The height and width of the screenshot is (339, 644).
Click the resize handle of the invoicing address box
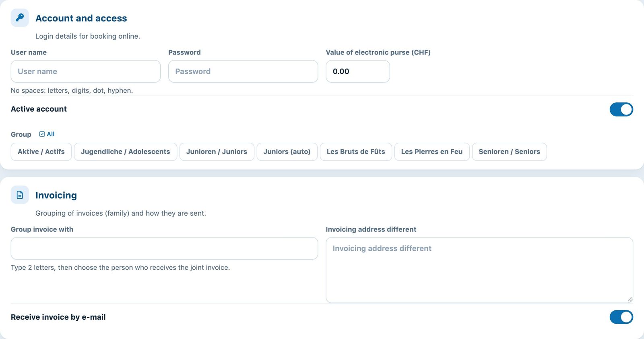(630, 299)
